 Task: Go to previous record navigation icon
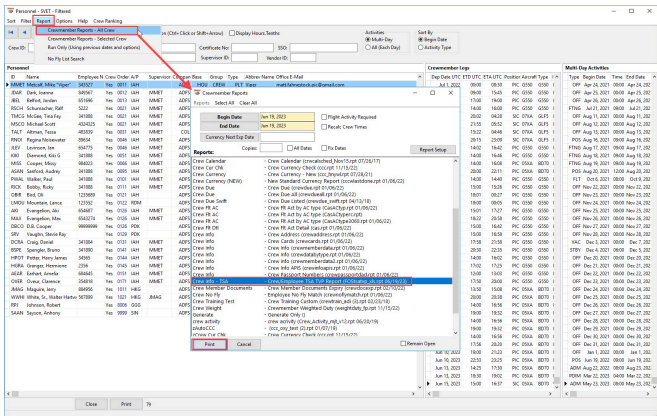(x=25, y=32)
